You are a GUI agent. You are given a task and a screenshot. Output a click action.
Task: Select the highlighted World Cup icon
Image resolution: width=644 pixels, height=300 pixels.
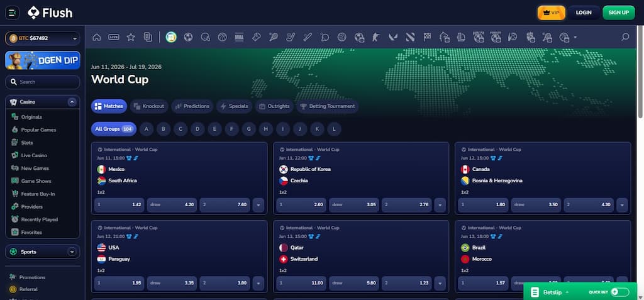[x=171, y=37]
